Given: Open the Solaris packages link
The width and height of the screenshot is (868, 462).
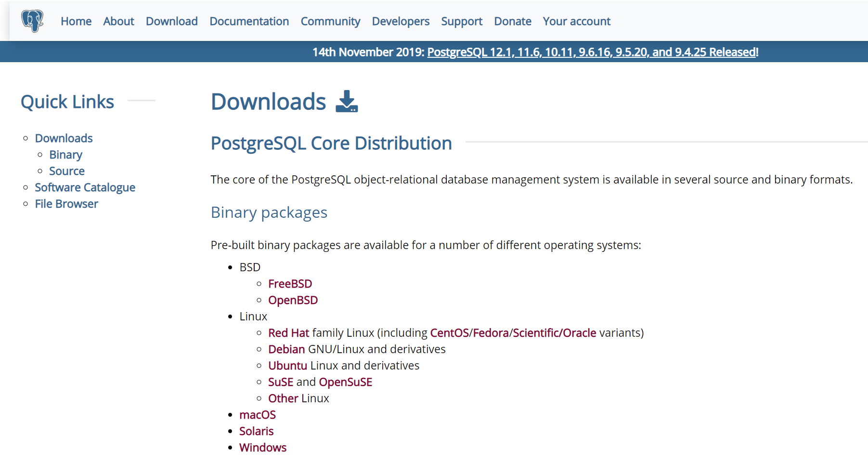Looking at the screenshot, I should (256, 431).
